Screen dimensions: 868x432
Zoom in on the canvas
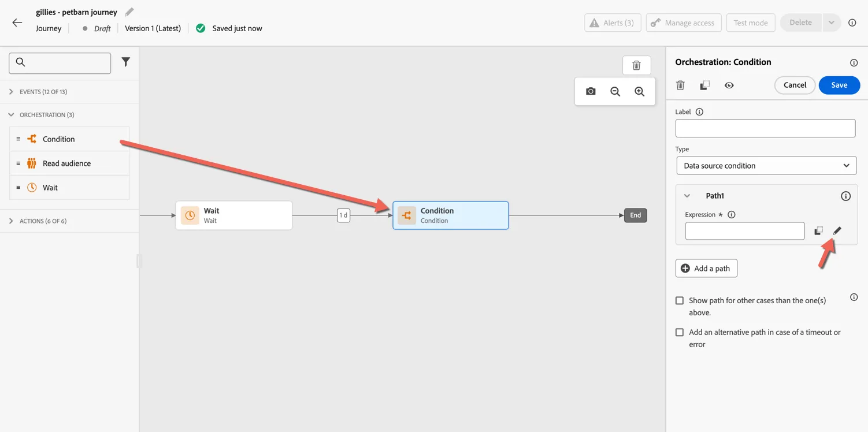point(639,91)
